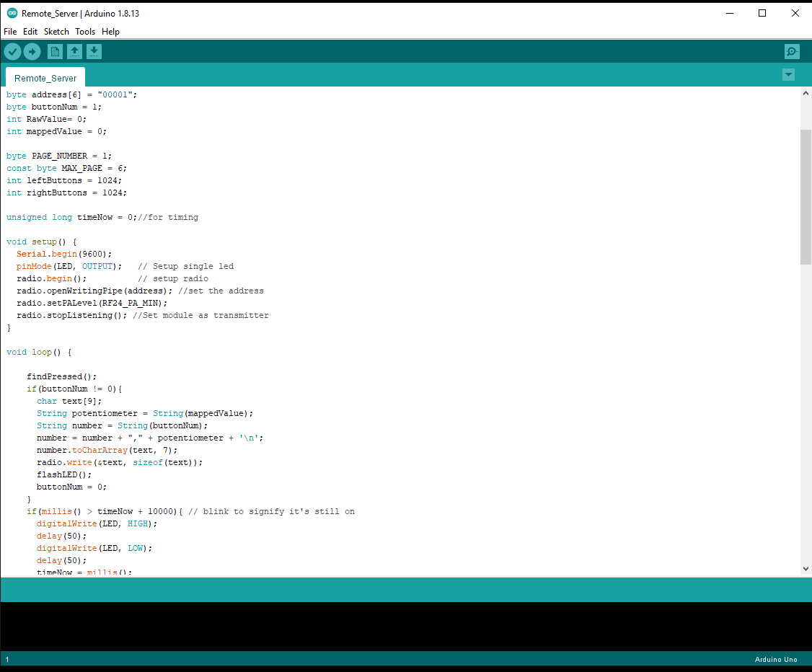The height and width of the screenshot is (672, 812).
Task: Open a sketch using the Open icon
Action: [x=74, y=51]
